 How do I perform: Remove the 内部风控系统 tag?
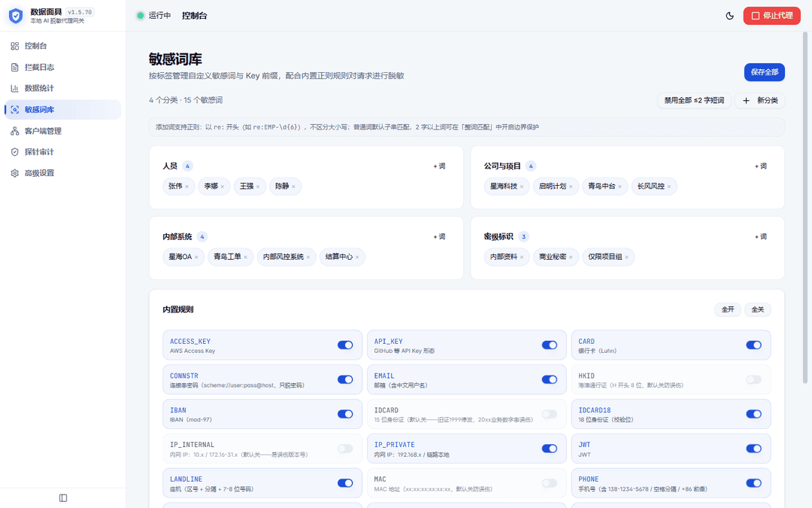pyautogui.click(x=308, y=257)
